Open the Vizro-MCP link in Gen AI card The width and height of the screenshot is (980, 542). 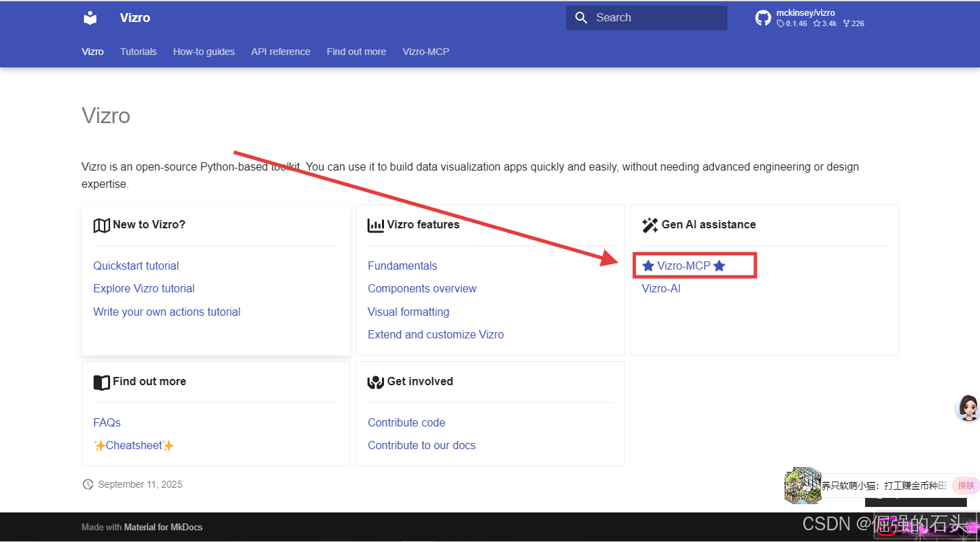click(683, 265)
